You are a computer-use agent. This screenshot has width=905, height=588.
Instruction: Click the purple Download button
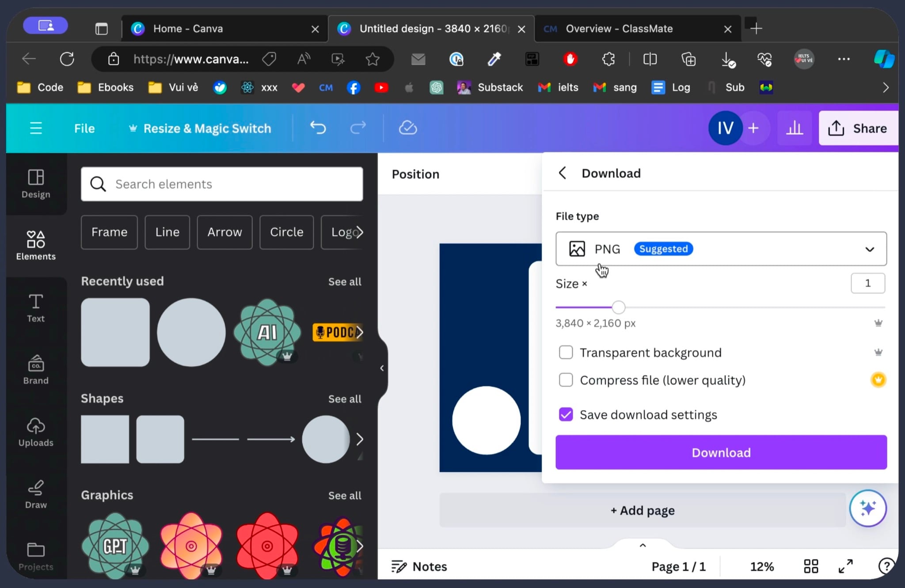pyautogui.click(x=721, y=452)
